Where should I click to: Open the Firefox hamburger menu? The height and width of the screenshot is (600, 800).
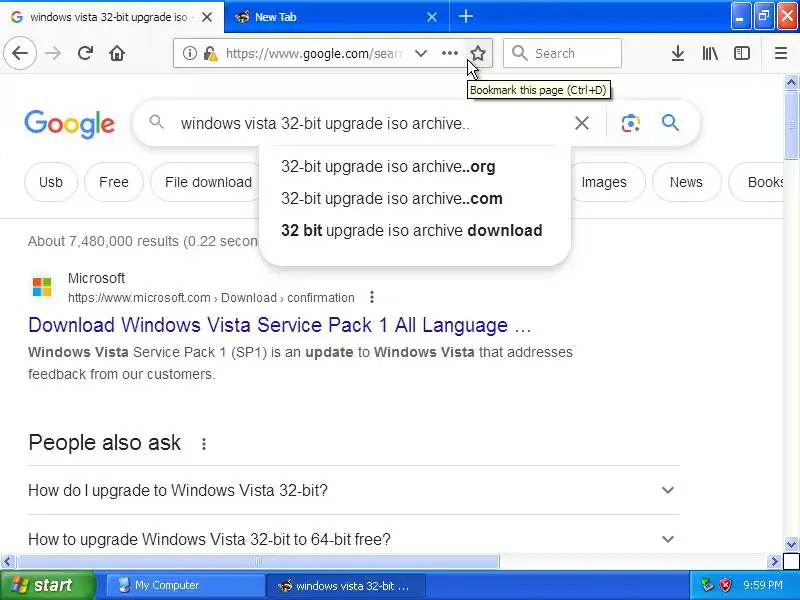(x=781, y=53)
